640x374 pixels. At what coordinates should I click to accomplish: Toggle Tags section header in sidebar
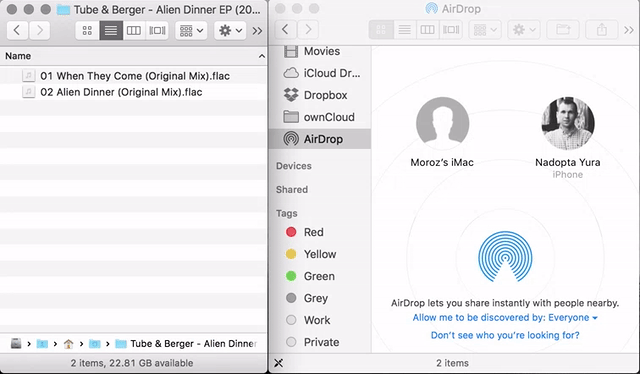(x=287, y=214)
